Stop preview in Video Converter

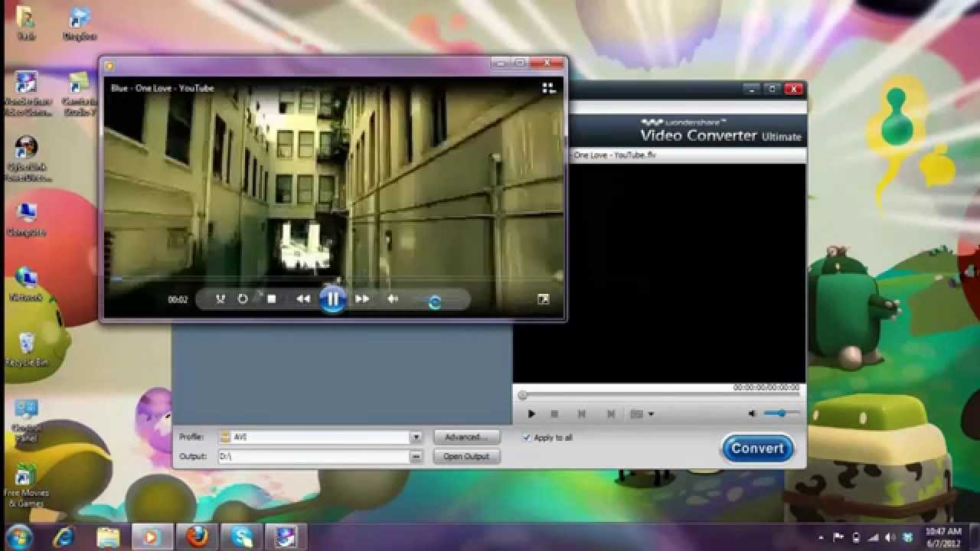[x=554, y=414]
